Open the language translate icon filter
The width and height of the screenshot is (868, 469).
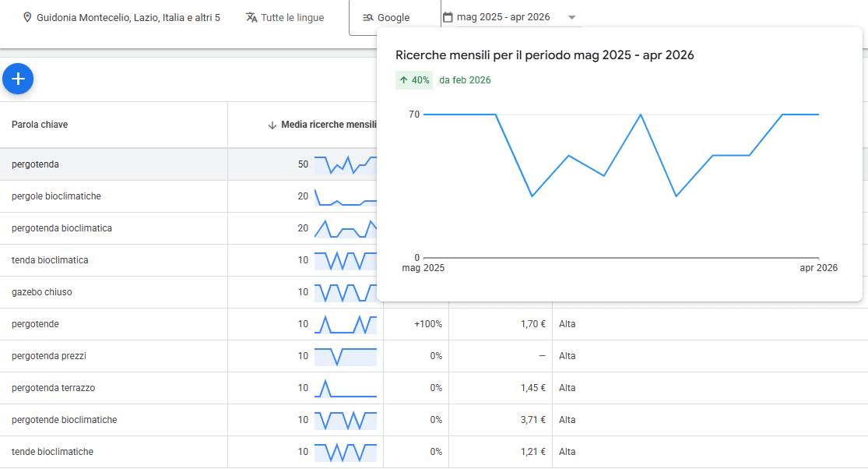(251, 17)
